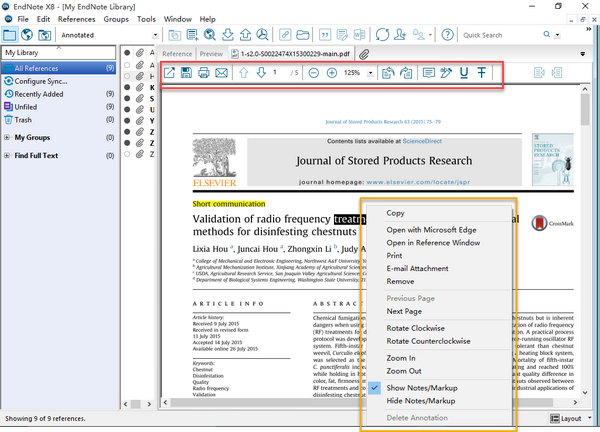Click the Online Search magnifier-globe icon
Image resolution: width=600 pixels, height=432 pixels.
209,35
